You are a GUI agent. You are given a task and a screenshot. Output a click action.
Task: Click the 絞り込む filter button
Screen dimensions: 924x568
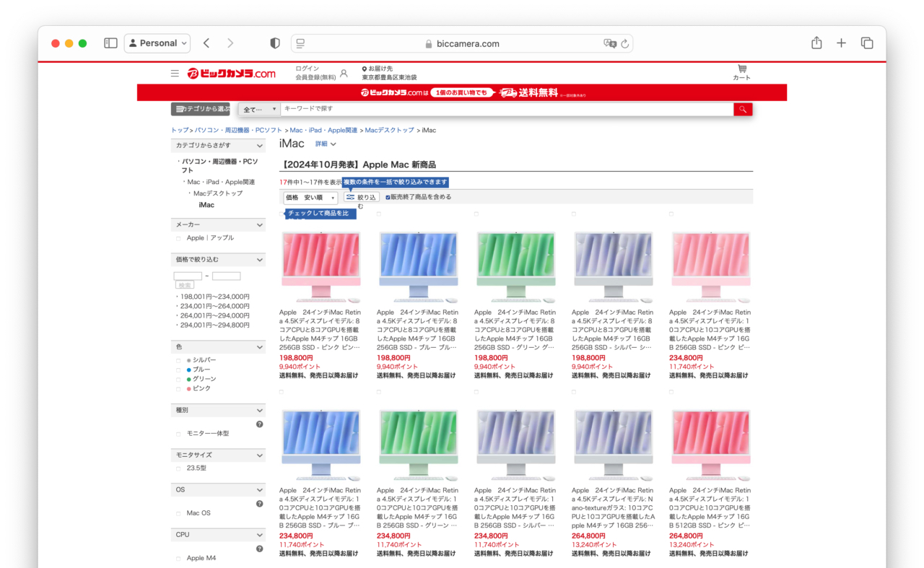[361, 197]
